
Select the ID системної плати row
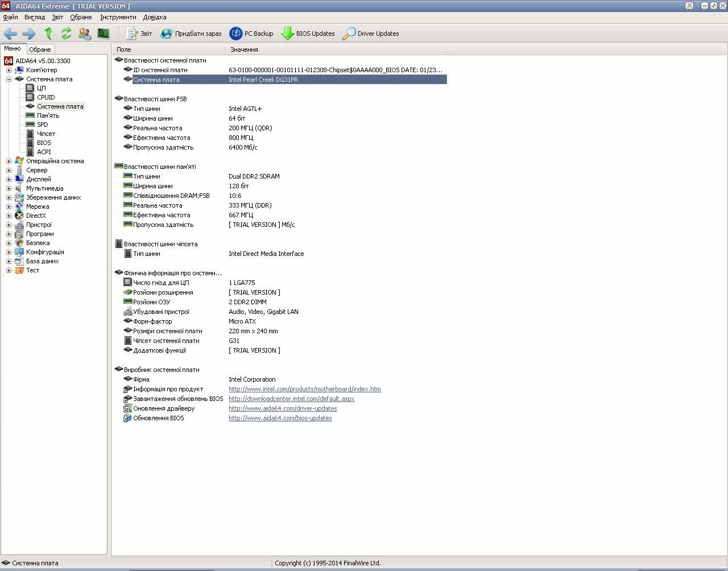click(x=284, y=70)
